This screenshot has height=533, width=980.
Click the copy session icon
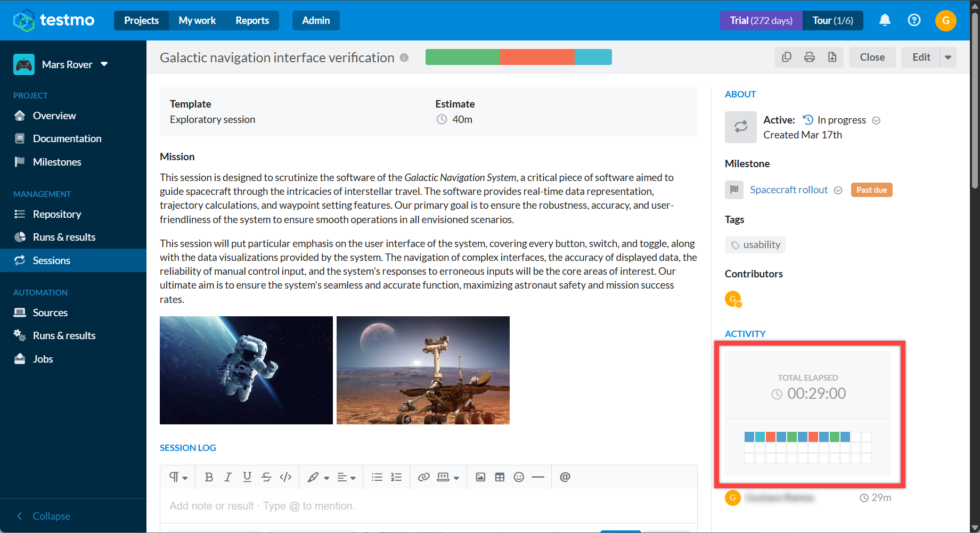(x=787, y=57)
